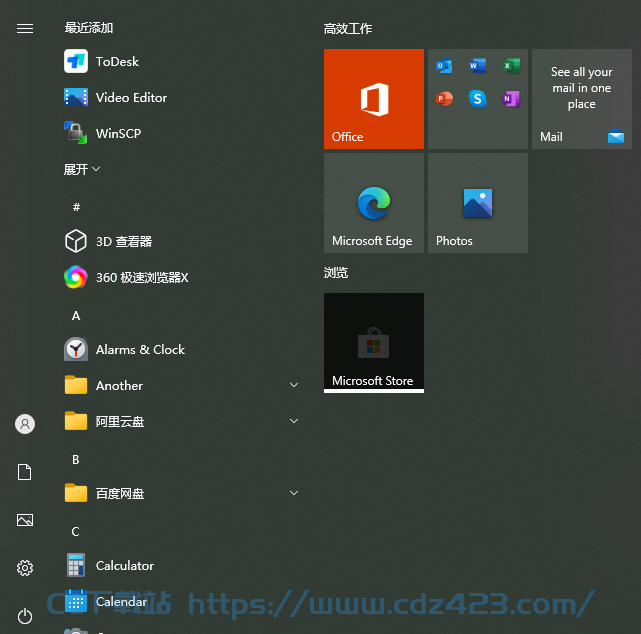The height and width of the screenshot is (634, 641).
Task: Open Excel from the Office apps tile
Action: [511, 66]
